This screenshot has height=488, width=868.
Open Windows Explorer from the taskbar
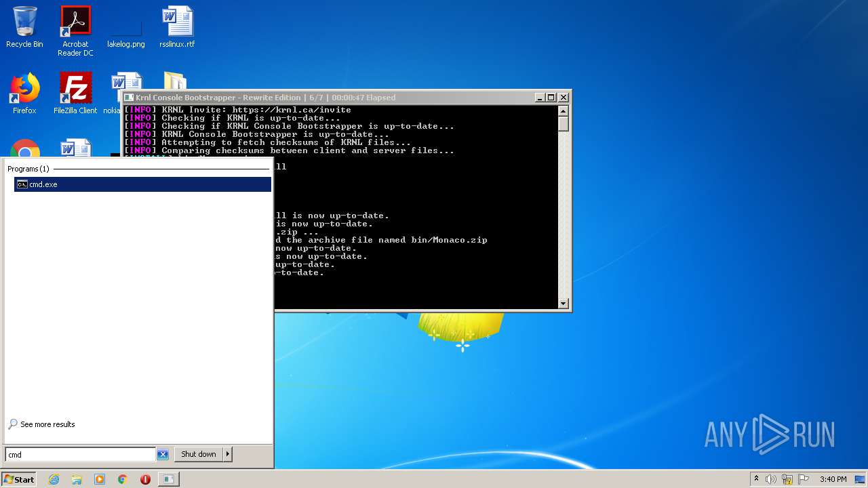[77, 479]
